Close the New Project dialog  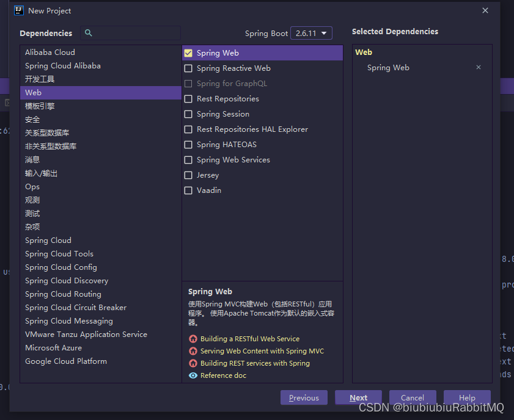pyautogui.click(x=485, y=10)
